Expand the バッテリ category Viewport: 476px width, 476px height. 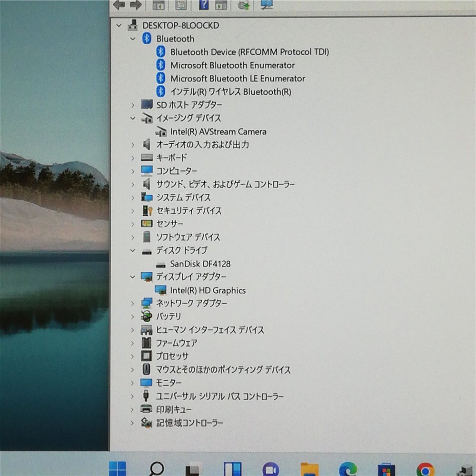point(133,317)
